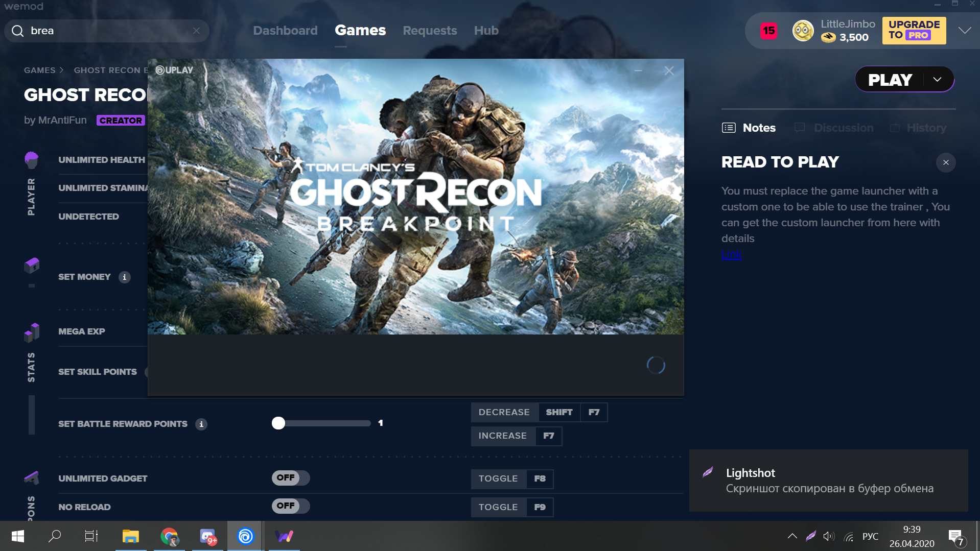Click TOGGLE F9 hotkey for No Reload
Screen dimensions: 980x551
click(x=512, y=507)
